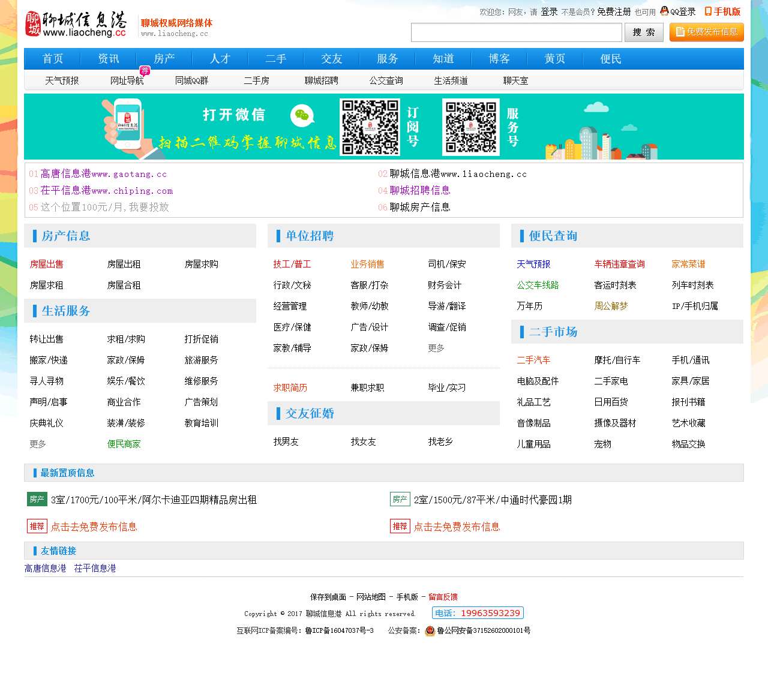Open the 高唐信息港www.gaotang.cc ad link
Viewport: 768px width, 700px height.
(x=104, y=174)
